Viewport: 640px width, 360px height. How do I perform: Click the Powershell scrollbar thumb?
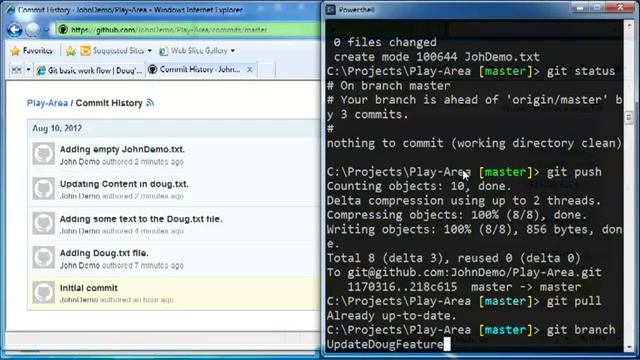(x=629, y=118)
